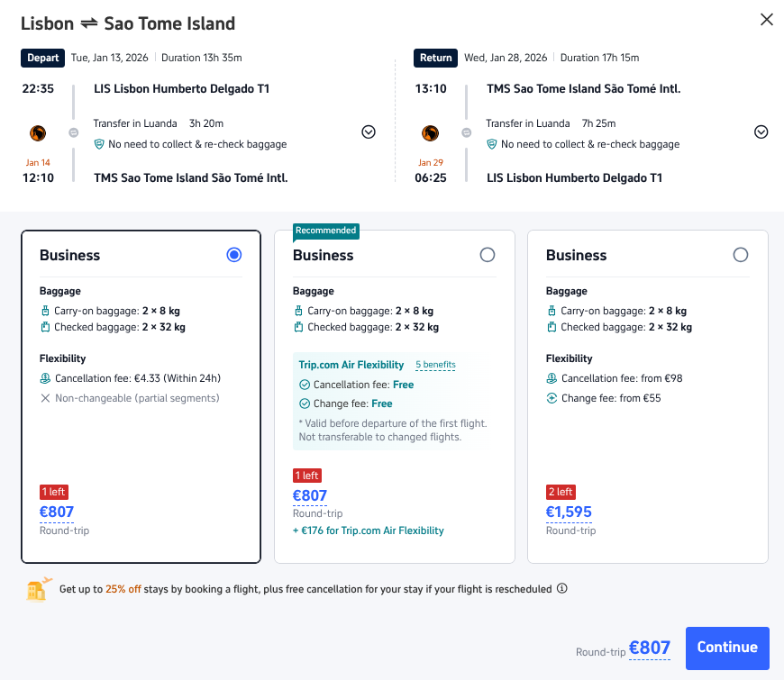Image resolution: width=784 pixels, height=680 pixels.
Task: Click the shield icon on the departure baggage notice
Action: click(x=99, y=144)
